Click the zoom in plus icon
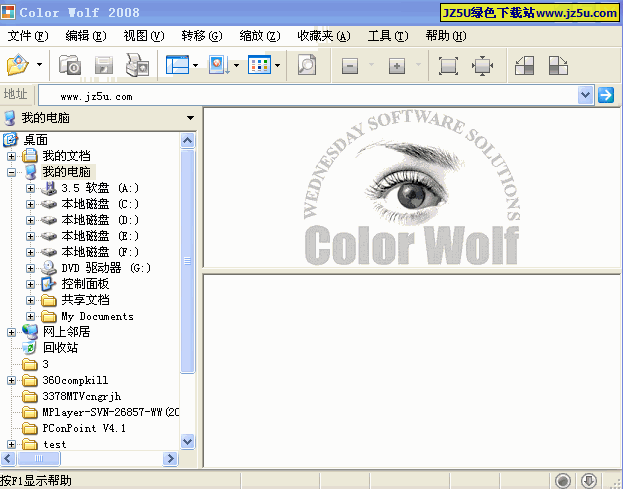Image resolution: width=623 pixels, height=489 pixels. tap(397, 66)
